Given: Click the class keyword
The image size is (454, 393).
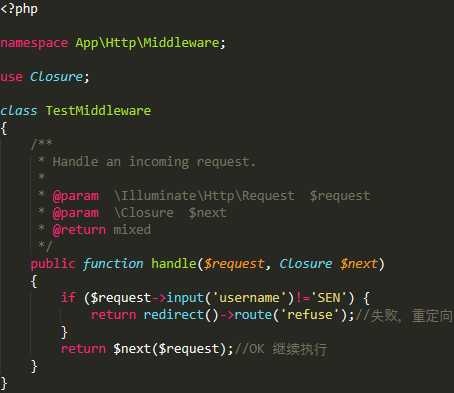Looking at the screenshot, I should click(x=19, y=111).
